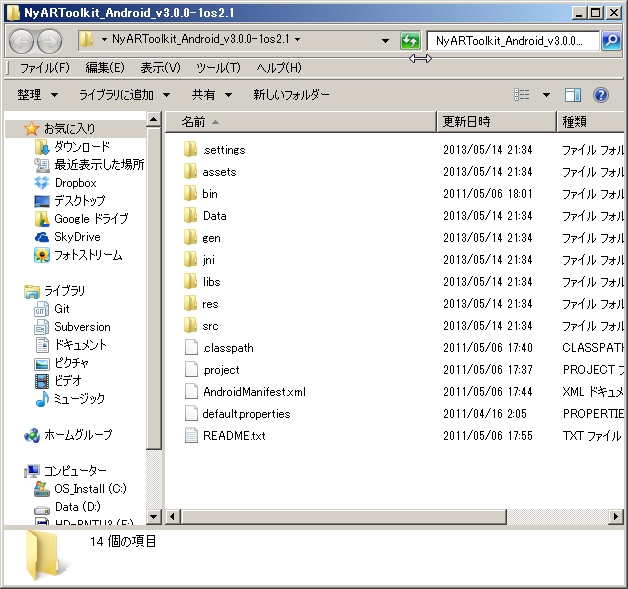Sort by the 名前 column header
The height and width of the screenshot is (589, 628).
click(300, 122)
